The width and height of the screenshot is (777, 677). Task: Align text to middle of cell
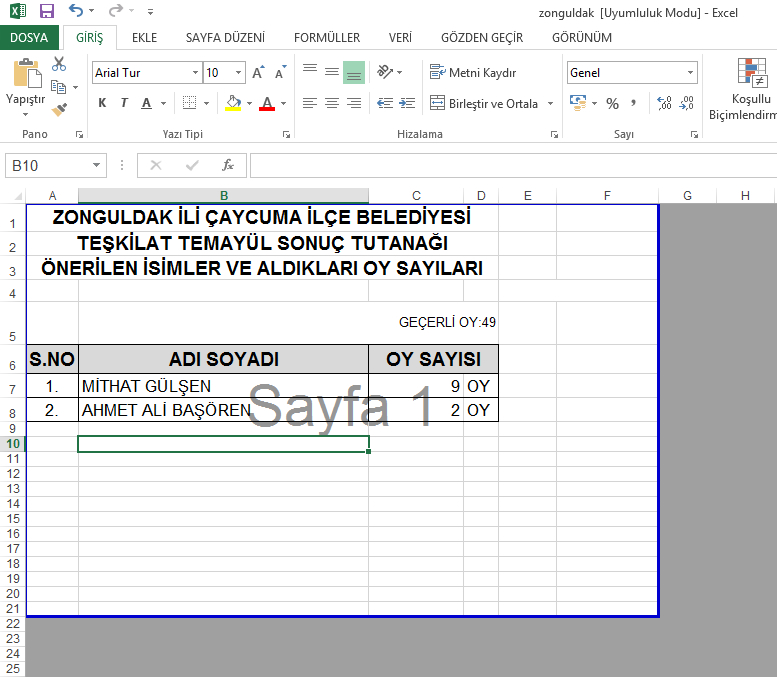pos(332,72)
